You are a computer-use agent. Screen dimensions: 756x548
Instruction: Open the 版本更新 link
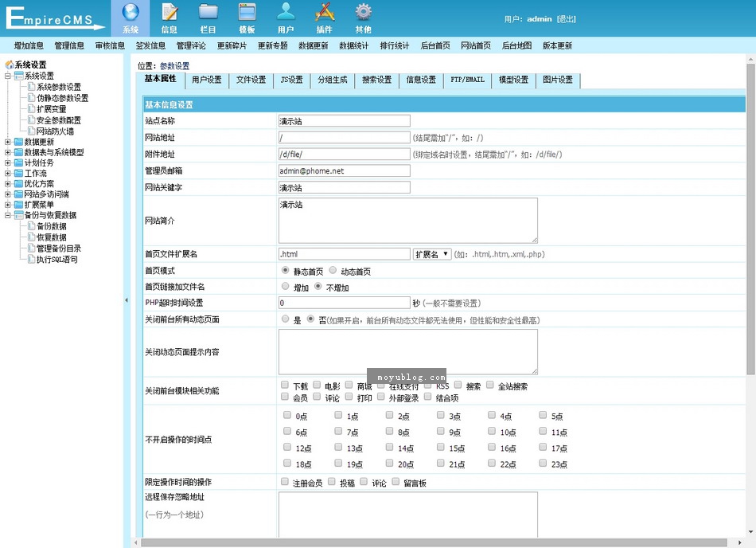click(x=557, y=46)
